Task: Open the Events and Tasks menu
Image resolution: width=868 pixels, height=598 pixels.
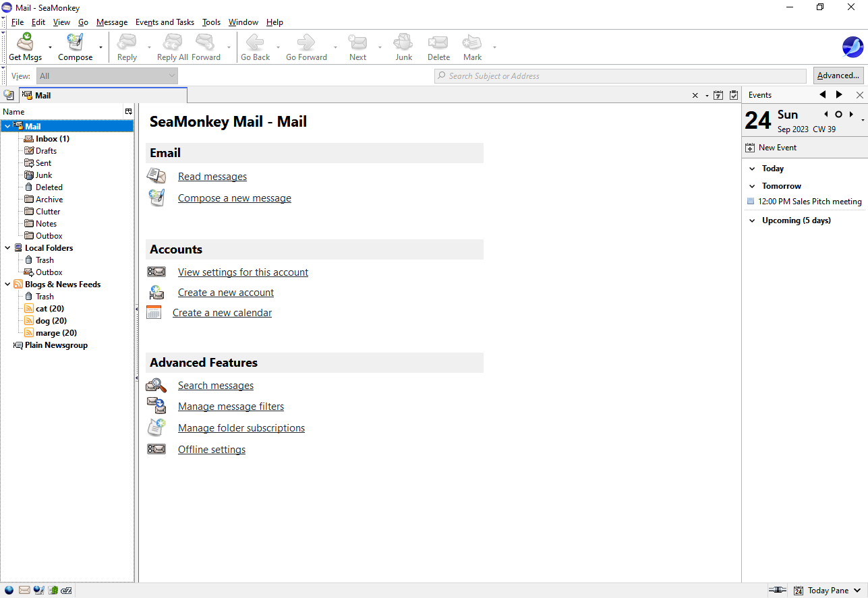Action: [x=165, y=22]
